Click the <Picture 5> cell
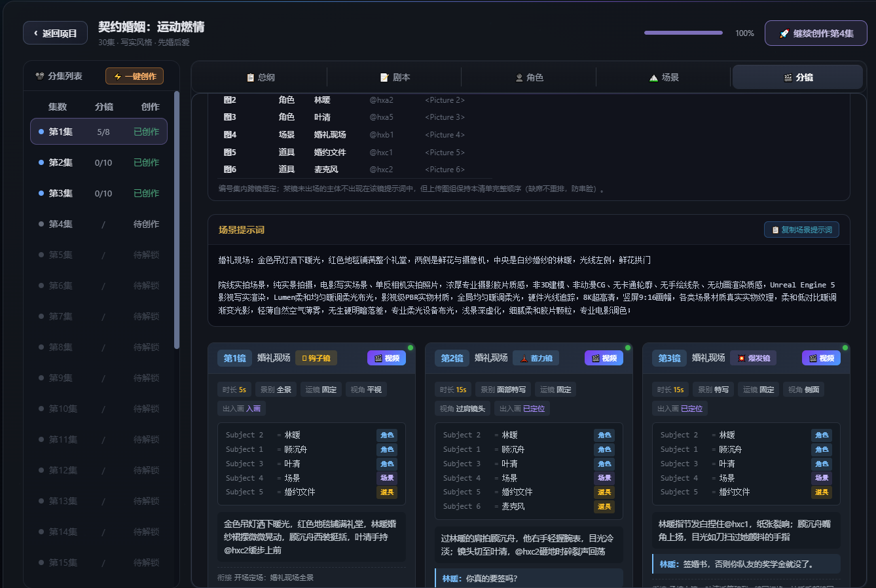The width and height of the screenshot is (876, 588). (445, 153)
